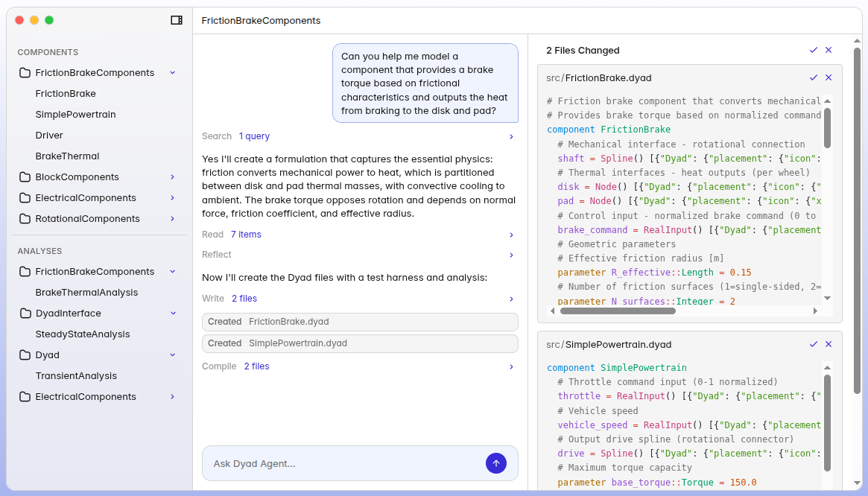The width and height of the screenshot is (868, 496).
Task: Open the BrakeThermal component
Action: [68, 156]
